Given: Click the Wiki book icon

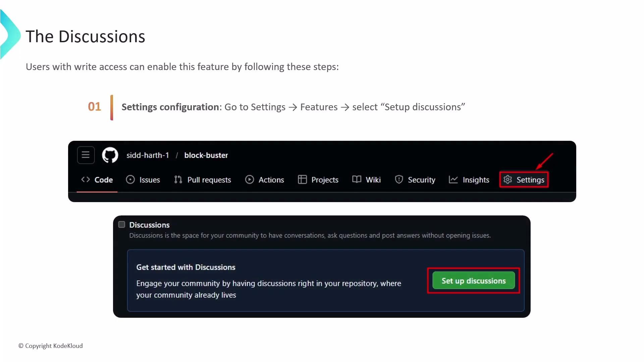Looking at the screenshot, I should tap(357, 180).
